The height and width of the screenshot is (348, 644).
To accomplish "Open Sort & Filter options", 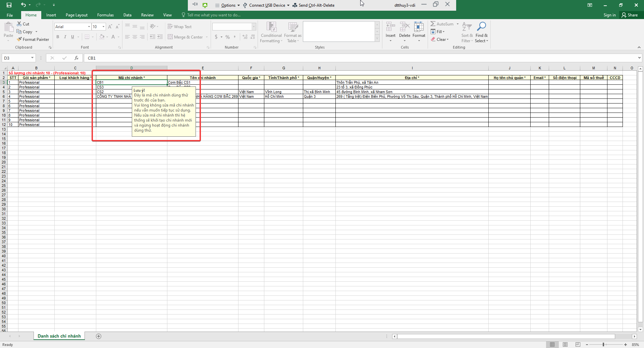I will (467, 32).
